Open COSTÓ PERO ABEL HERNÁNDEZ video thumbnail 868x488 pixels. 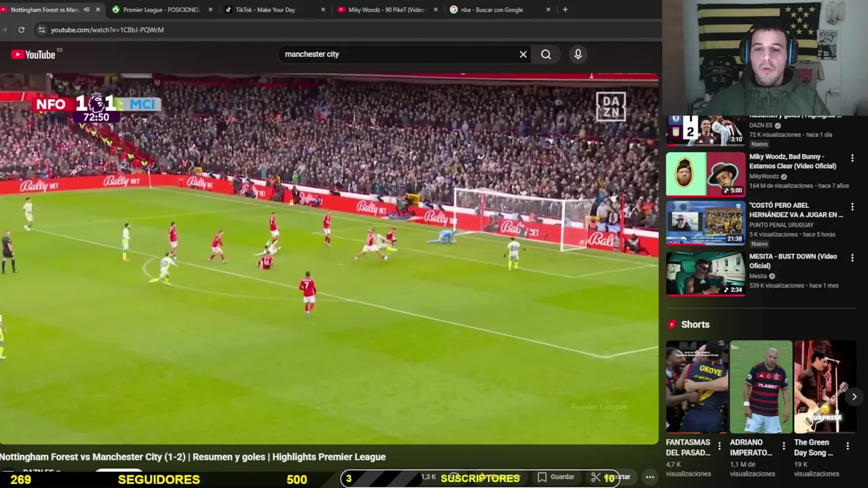click(x=705, y=222)
